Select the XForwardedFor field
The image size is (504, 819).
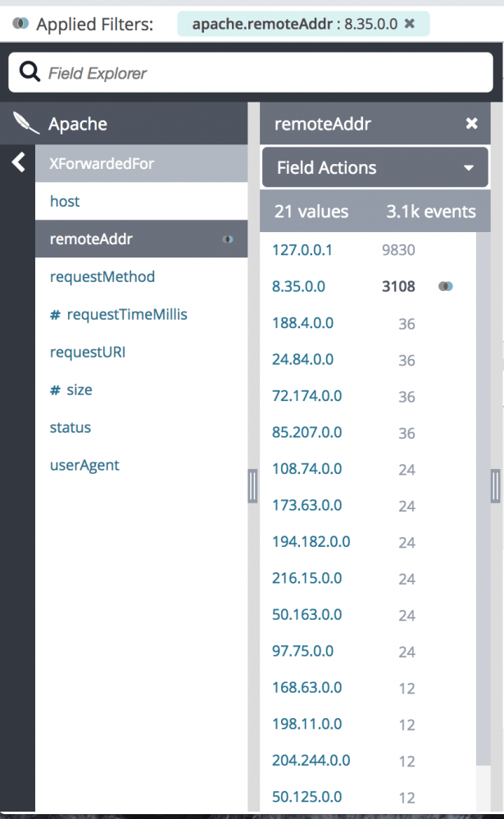tap(102, 163)
